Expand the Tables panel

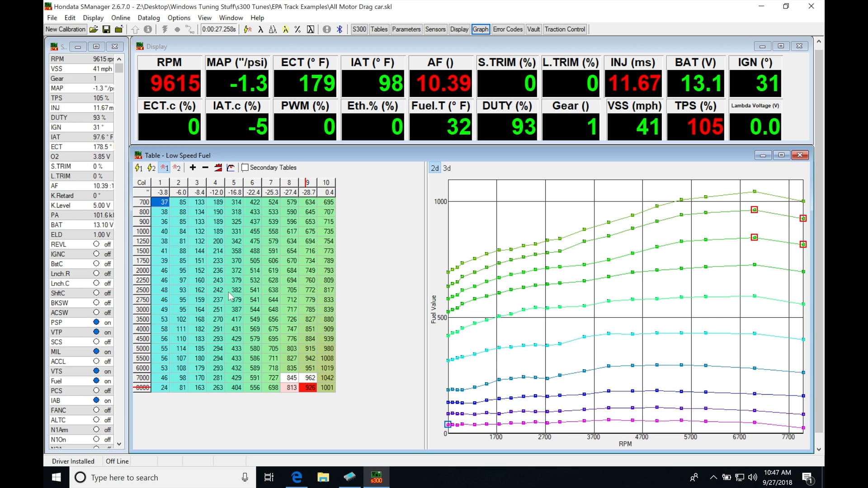point(378,29)
